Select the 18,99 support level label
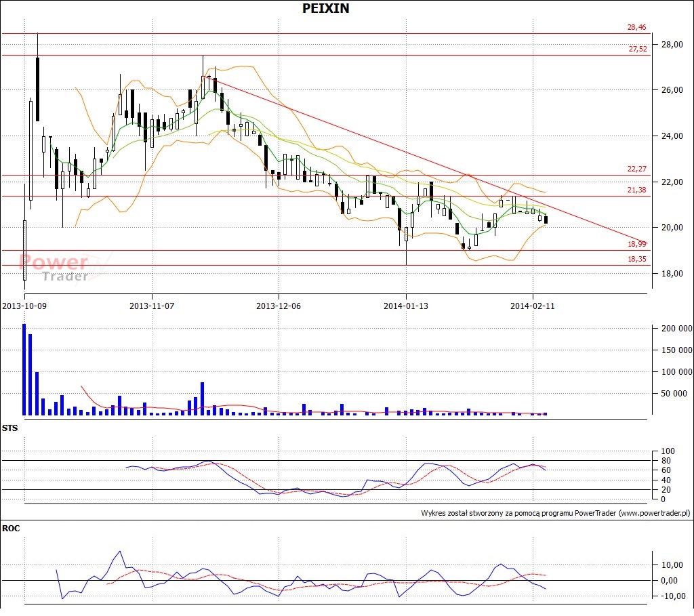The width and height of the screenshot is (694, 616). click(x=636, y=244)
